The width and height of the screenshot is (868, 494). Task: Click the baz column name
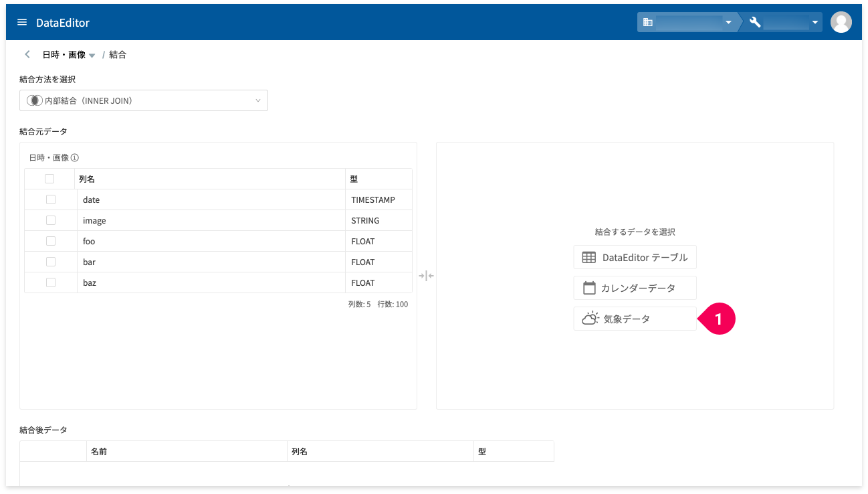point(90,282)
